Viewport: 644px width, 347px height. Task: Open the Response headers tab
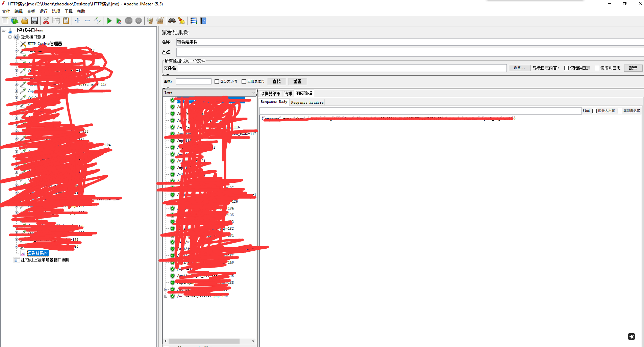pos(307,103)
